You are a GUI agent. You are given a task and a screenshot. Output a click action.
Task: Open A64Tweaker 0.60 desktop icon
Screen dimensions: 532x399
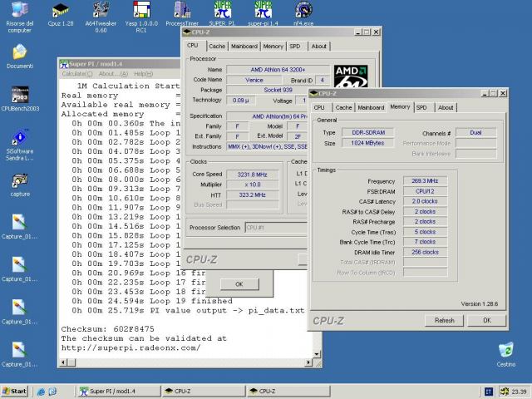pos(101,17)
